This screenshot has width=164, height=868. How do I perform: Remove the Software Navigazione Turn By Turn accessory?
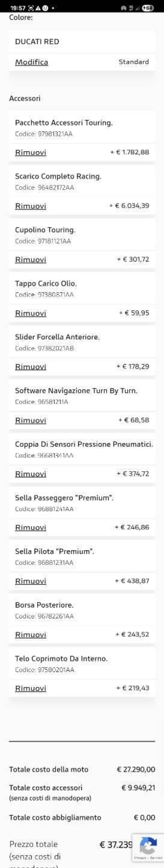click(x=30, y=420)
